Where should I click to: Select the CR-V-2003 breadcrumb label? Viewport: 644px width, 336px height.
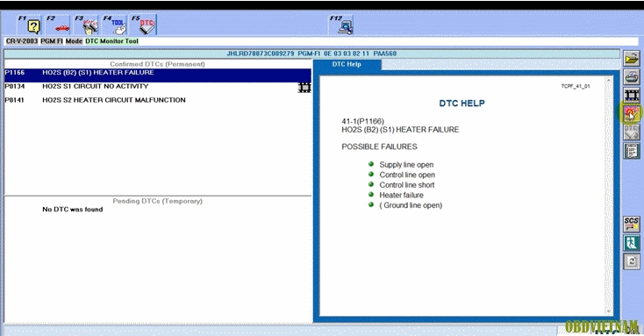(x=22, y=41)
